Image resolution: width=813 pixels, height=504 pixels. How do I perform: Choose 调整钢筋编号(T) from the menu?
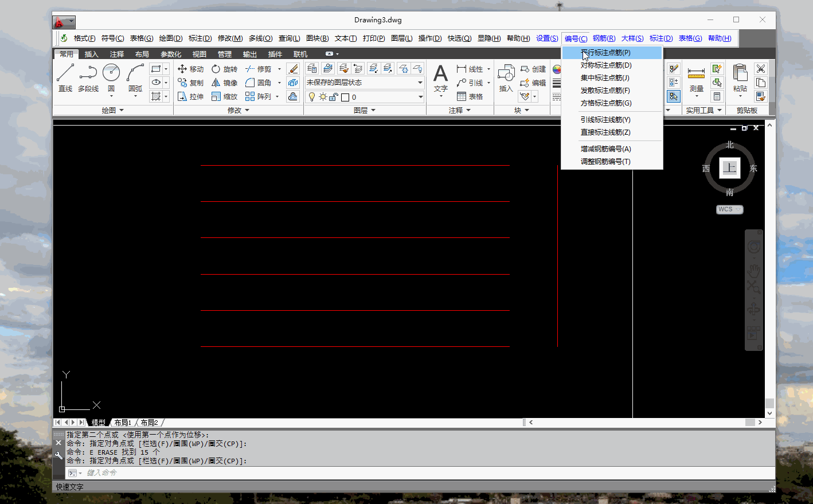point(612,162)
